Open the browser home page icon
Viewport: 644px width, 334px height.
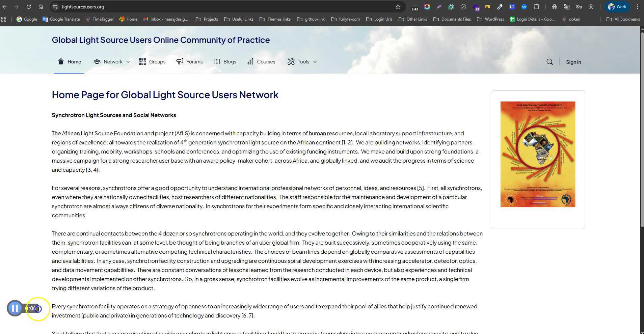click(41, 7)
